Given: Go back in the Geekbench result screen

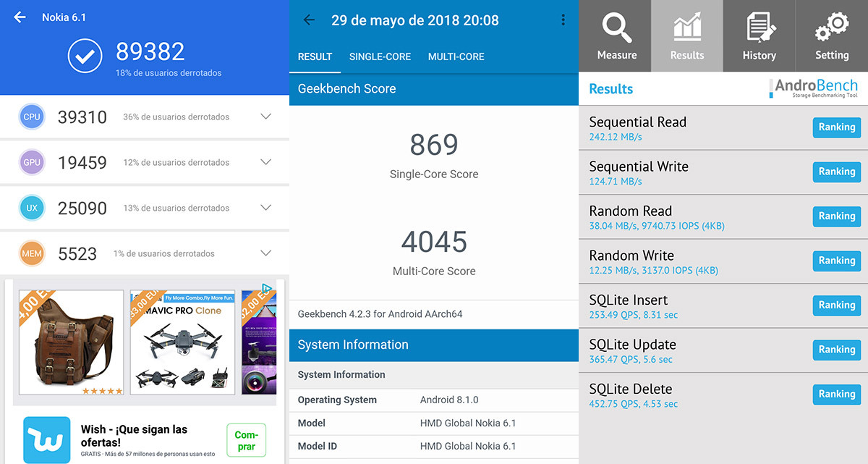Looking at the screenshot, I should click(309, 20).
